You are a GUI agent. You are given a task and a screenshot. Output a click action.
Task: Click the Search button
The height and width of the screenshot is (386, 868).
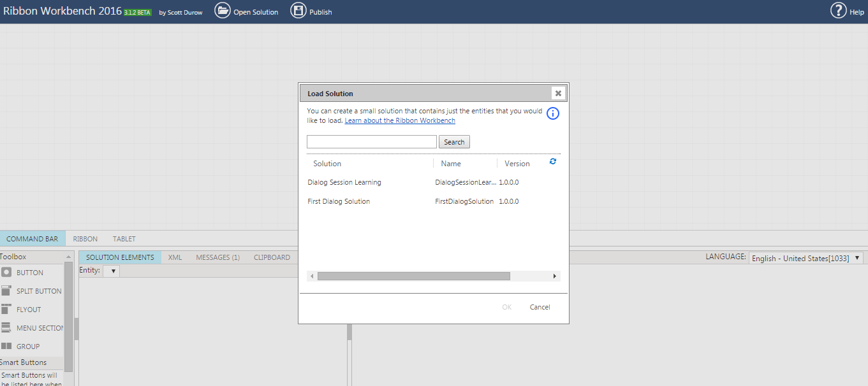click(x=454, y=141)
